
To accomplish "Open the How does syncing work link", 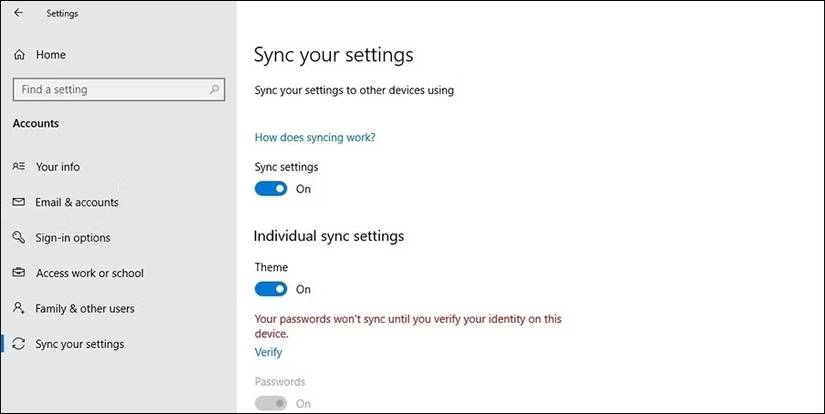I will click(315, 137).
